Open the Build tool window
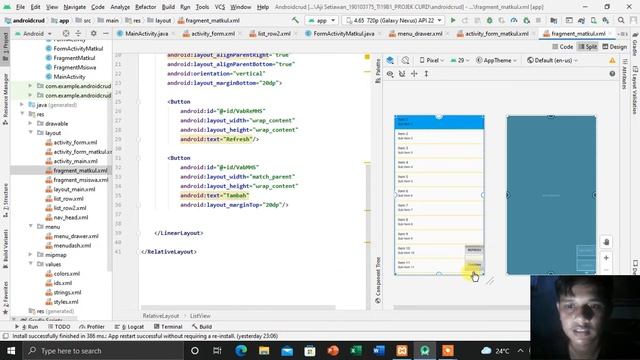 (202, 327)
